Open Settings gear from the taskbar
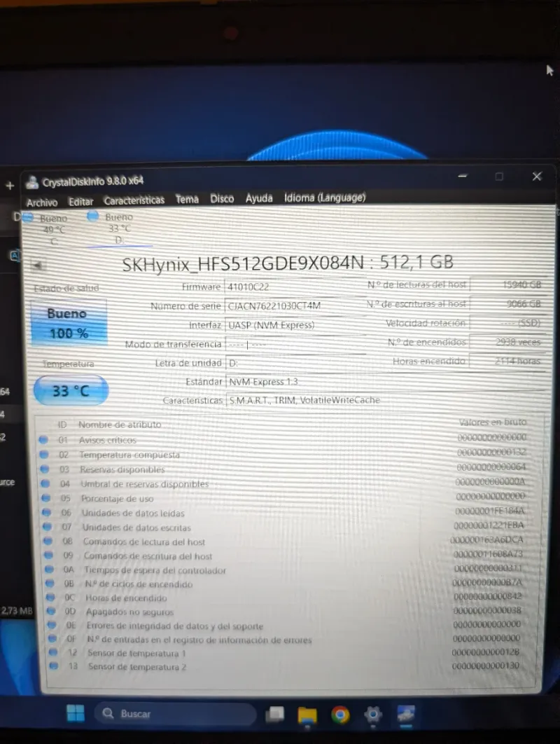 372,714
